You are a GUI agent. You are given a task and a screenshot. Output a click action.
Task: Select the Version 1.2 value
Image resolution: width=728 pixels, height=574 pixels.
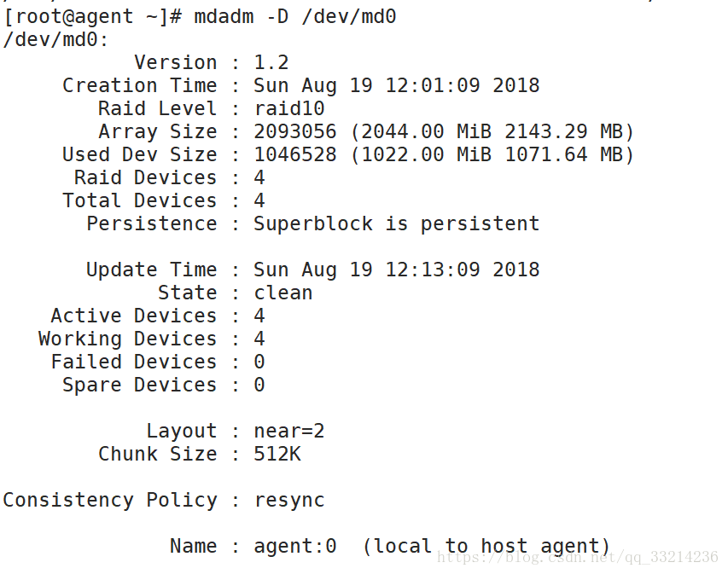point(271,62)
